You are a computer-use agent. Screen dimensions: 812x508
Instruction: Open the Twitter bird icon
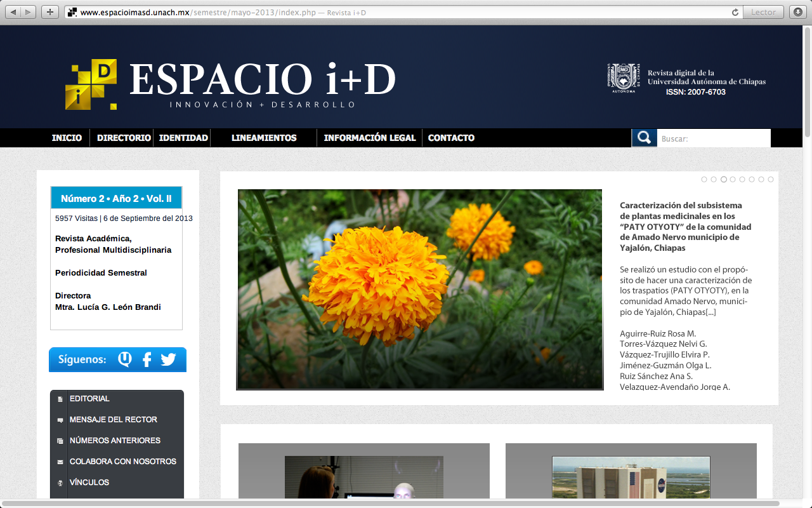[x=168, y=360]
